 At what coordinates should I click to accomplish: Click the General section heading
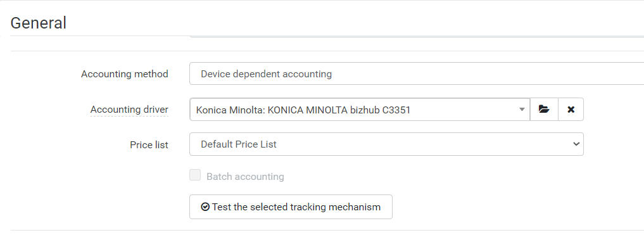click(38, 23)
